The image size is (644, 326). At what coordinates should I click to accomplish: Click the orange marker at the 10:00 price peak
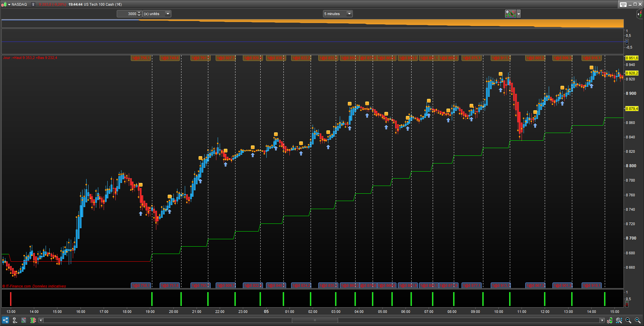tap(500, 74)
